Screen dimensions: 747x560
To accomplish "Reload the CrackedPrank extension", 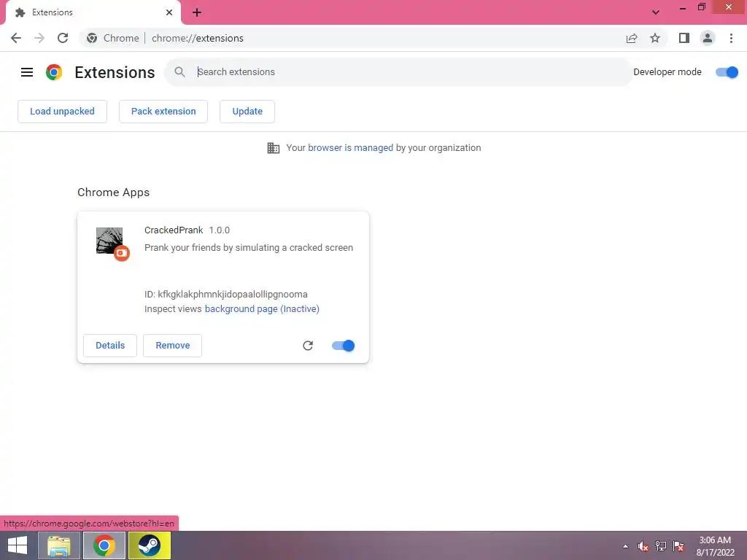I will (308, 346).
